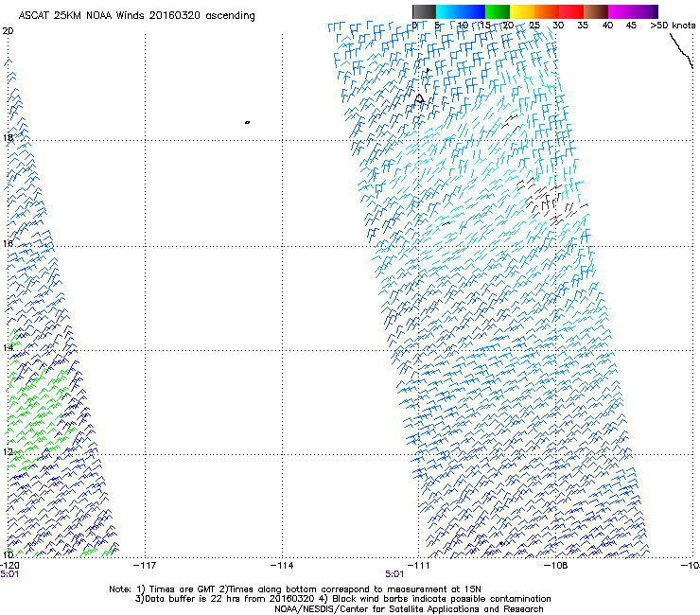This screenshot has height=615, width=700.
Task: Click the gray 0-5 knots legend swatch
Action: tap(424, 11)
